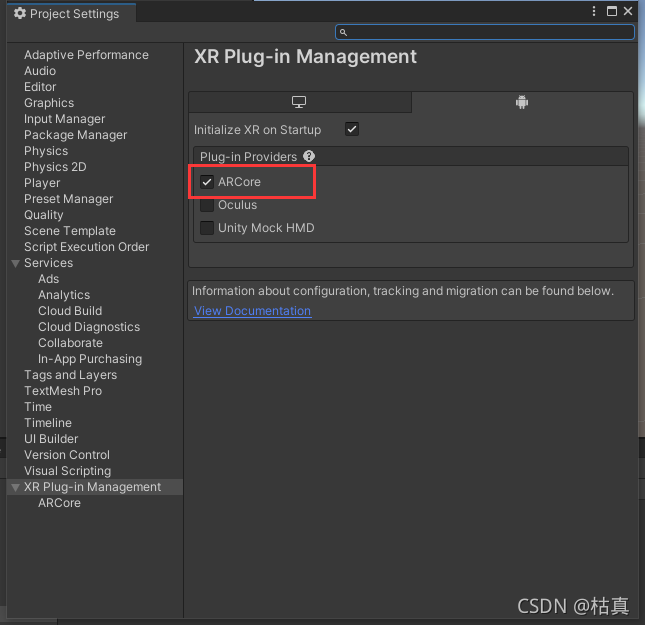
Task: Select Physics 2D settings
Action: (55, 167)
